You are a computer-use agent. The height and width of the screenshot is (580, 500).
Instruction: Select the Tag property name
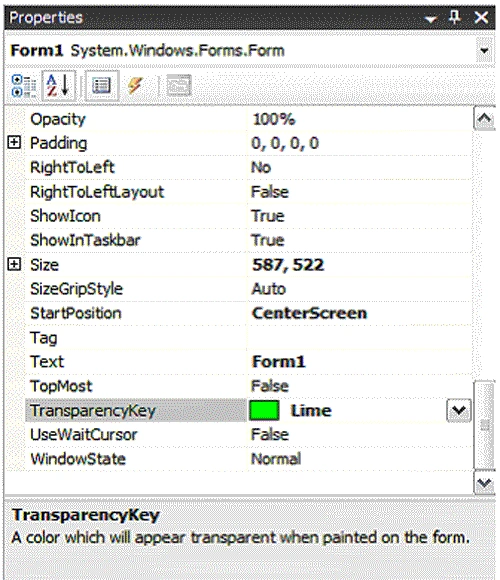44,338
